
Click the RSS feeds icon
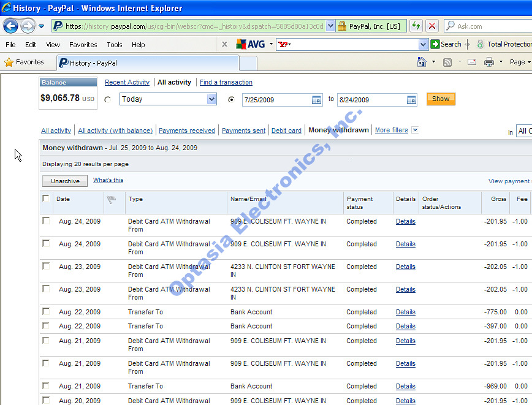point(448,62)
